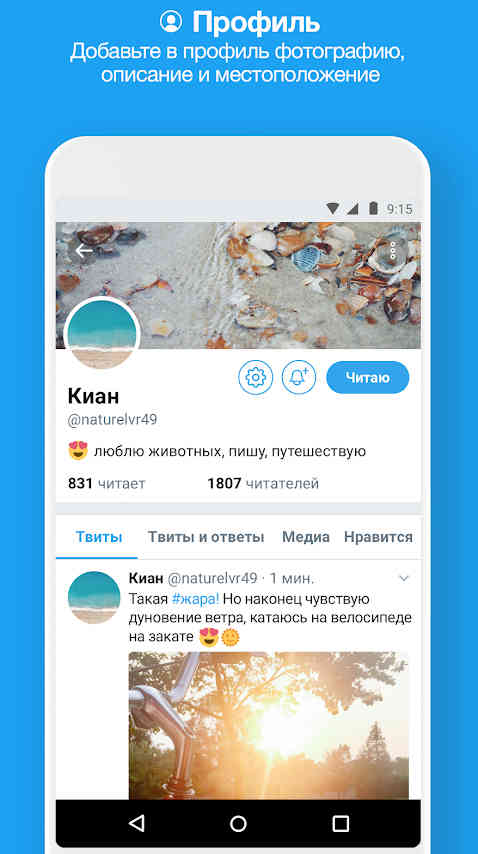The height and width of the screenshot is (854, 478).
Task: Open profile settings gear icon
Action: [255, 377]
